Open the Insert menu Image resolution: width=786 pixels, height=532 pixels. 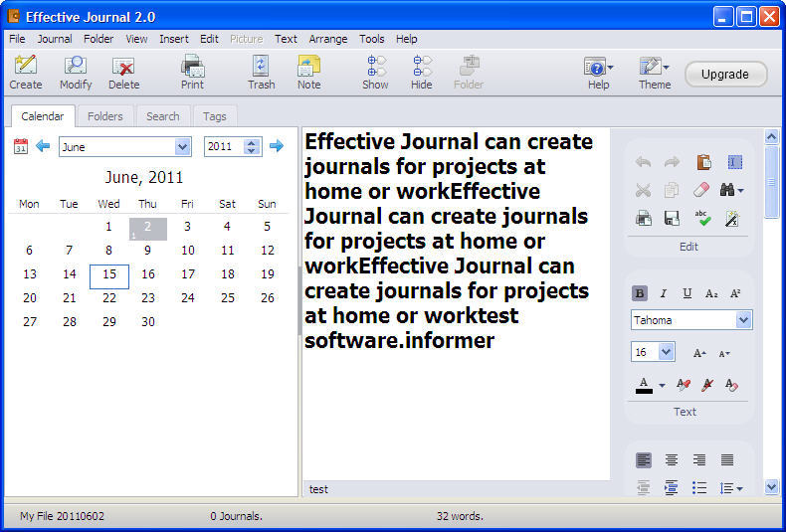[174, 39]
